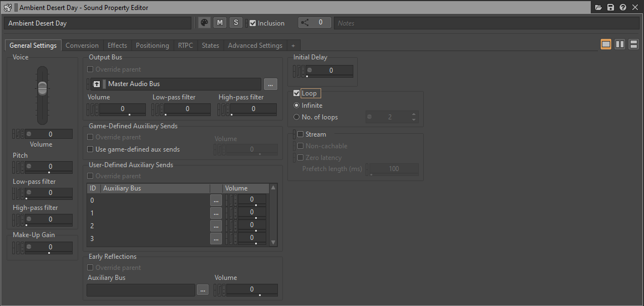The width and height of the screenshot is (644, 306).
Task: Increase No. of loops with the up arrow
Action: [x=414, y=114]
